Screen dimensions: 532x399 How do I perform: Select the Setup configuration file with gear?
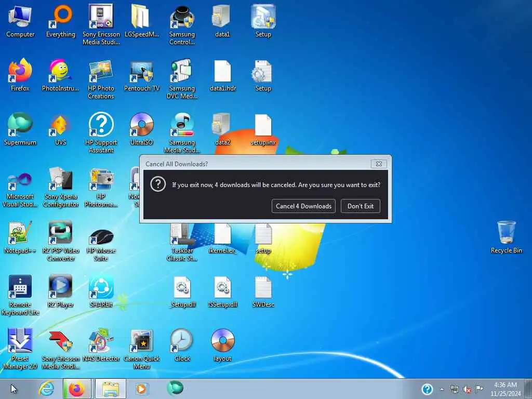click(x=263, y=75)
